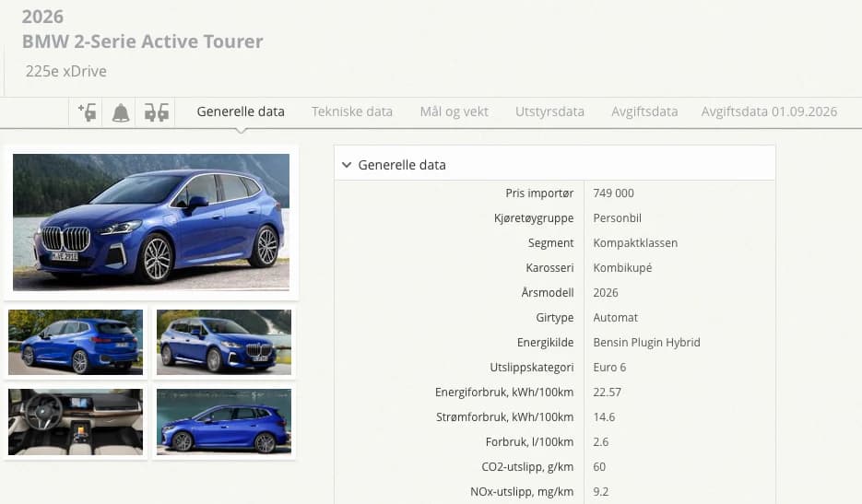Click the 225e xDrive variant text

(x=66, y=72)
